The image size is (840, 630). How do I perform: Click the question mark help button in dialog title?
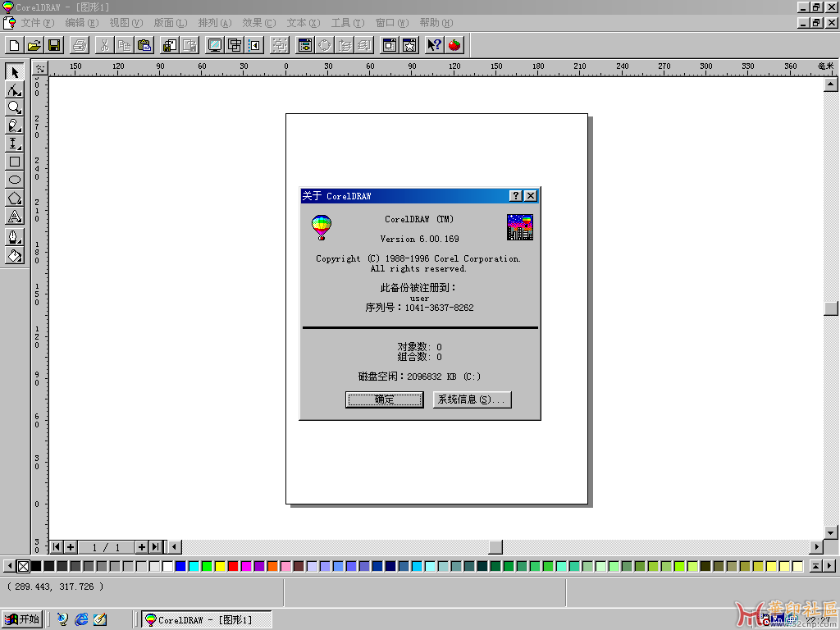[x=515, y=196]
